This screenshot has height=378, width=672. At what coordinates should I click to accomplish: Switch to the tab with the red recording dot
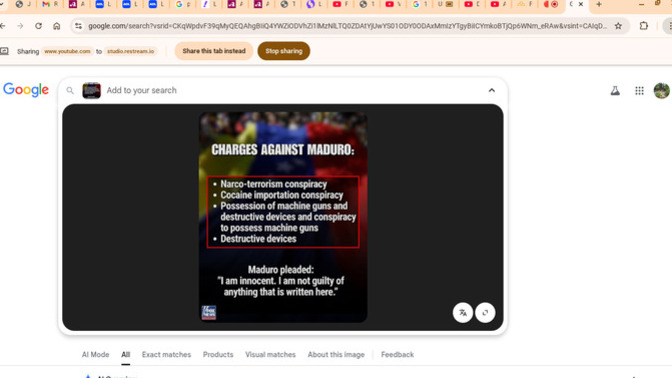click(x=551, y=4)
